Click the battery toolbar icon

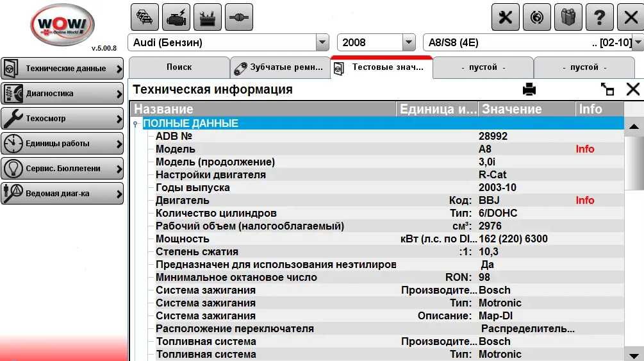208,17
